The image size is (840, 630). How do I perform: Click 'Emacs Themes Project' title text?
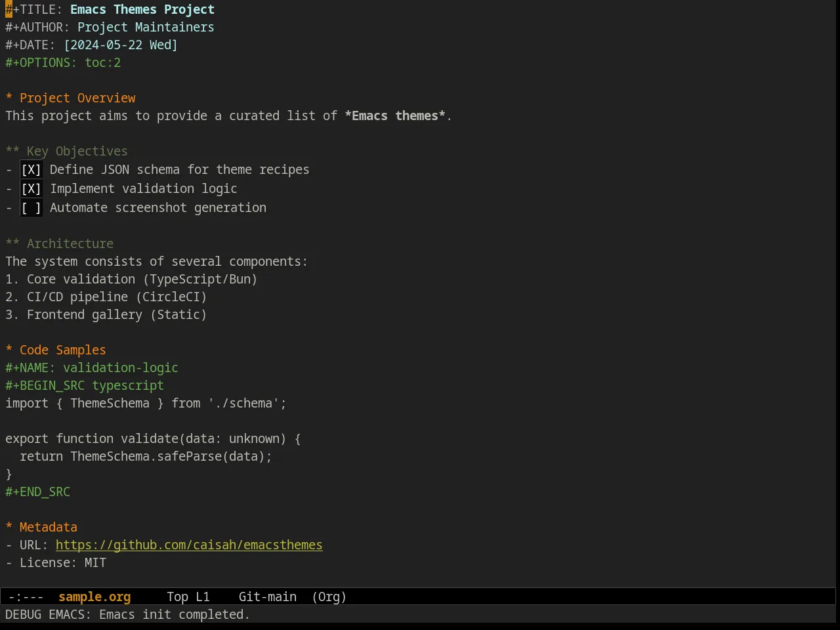[142, 9]
